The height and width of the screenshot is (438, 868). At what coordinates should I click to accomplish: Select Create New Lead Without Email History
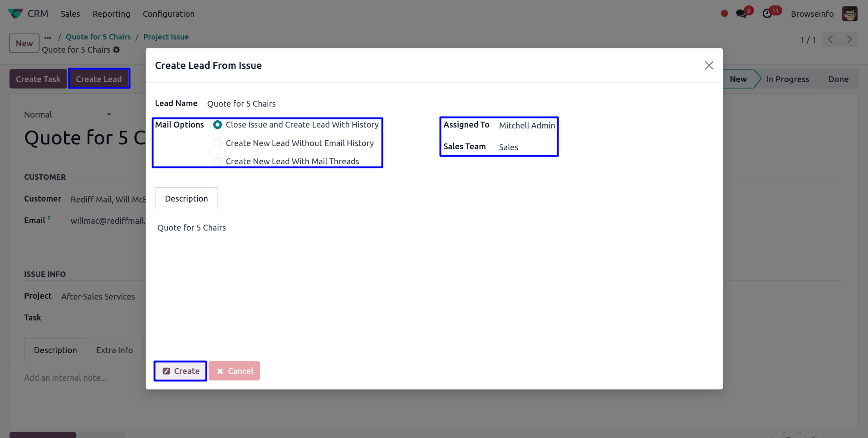[218, 143]
